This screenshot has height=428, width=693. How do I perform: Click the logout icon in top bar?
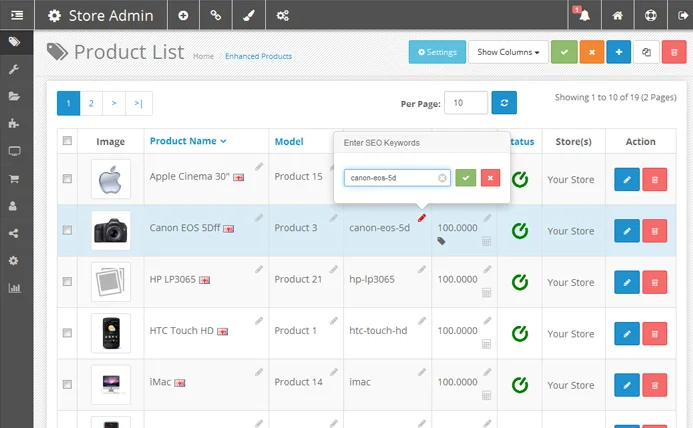(x=683, y=15)
